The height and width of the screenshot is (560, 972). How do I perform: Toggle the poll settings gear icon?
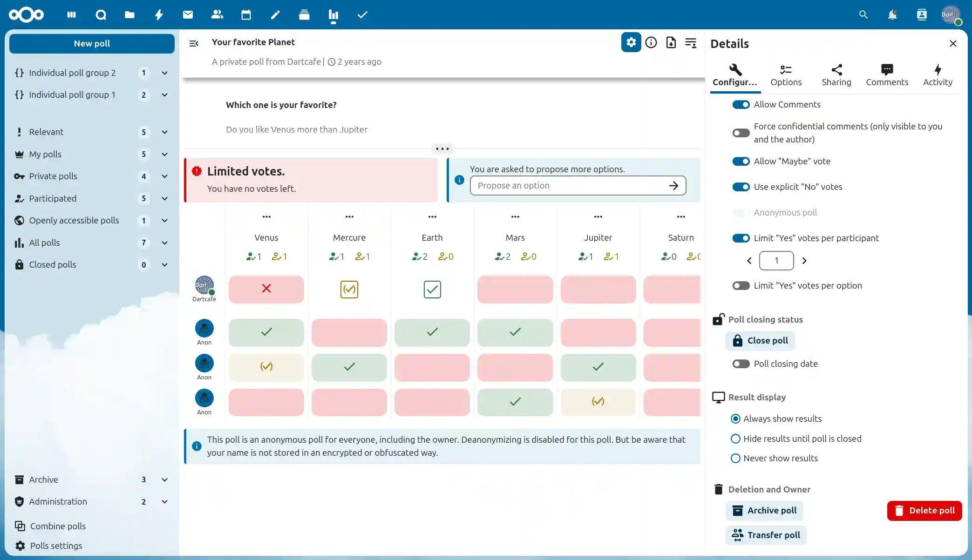(x=631, y=43)
